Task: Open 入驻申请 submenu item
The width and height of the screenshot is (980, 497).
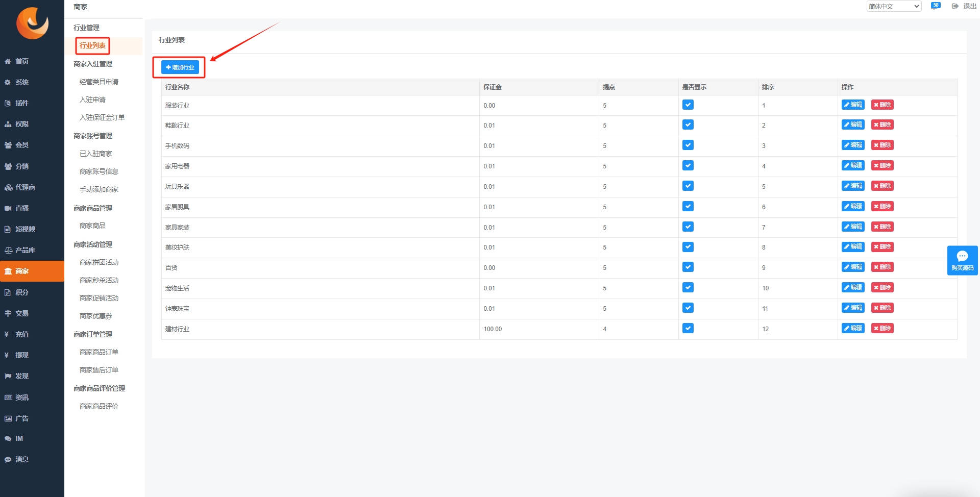Action: 92,100
